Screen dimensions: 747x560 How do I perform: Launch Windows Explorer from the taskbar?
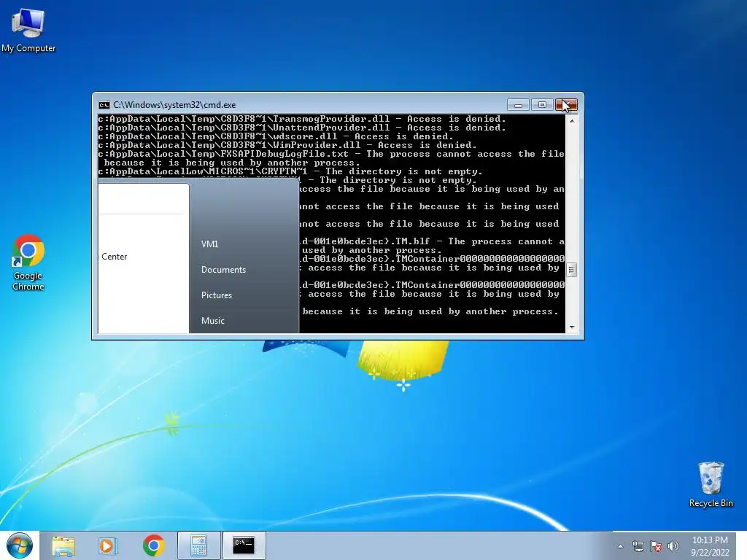pyautogui.click(x=63, y=545)
